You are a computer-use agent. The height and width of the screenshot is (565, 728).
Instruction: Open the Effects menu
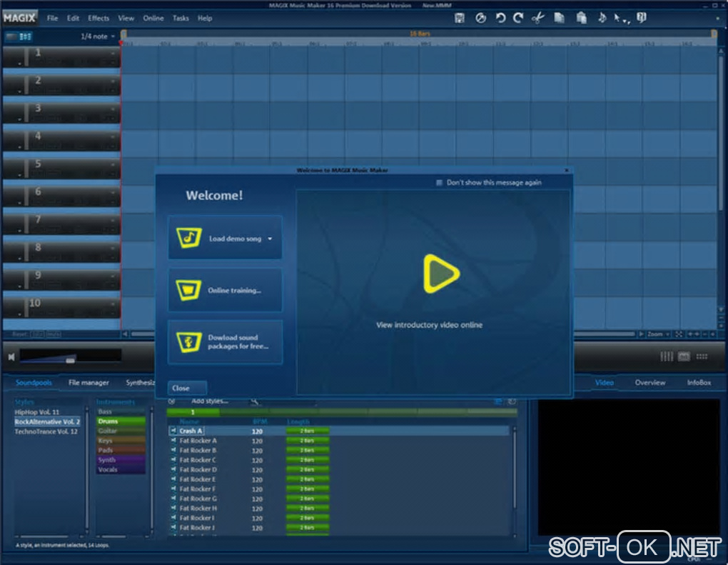98,18
